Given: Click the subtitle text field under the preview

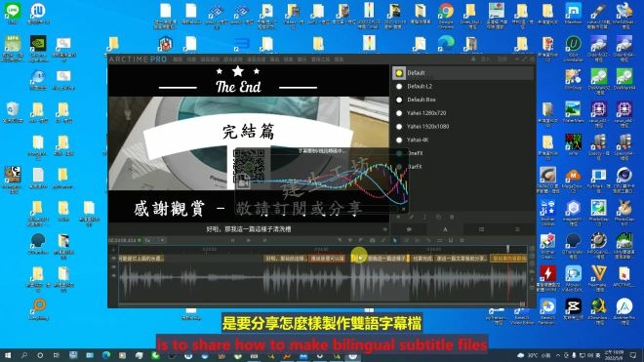Looking at the screenshot, I should pos(248,229).
